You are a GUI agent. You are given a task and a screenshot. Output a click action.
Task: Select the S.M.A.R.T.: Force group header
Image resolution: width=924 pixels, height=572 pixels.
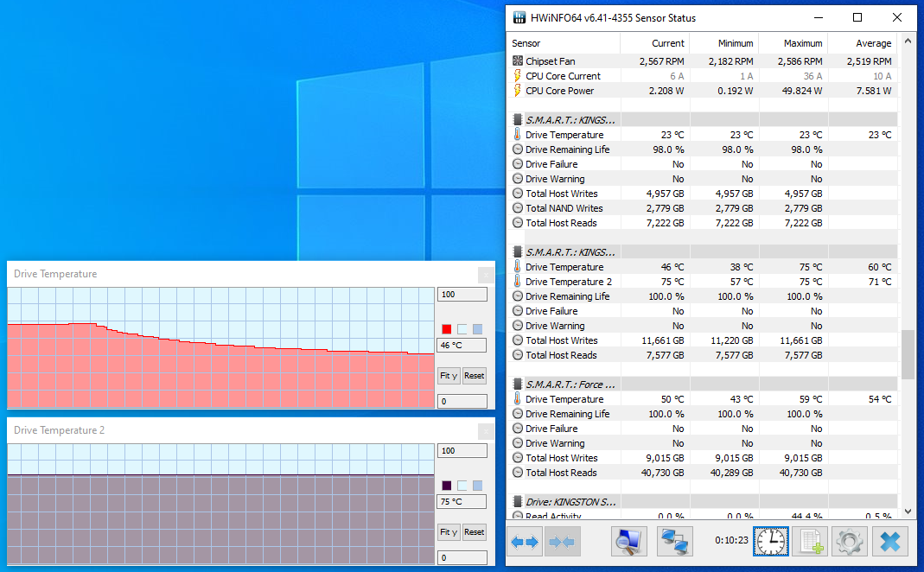(x=703, y=385)
